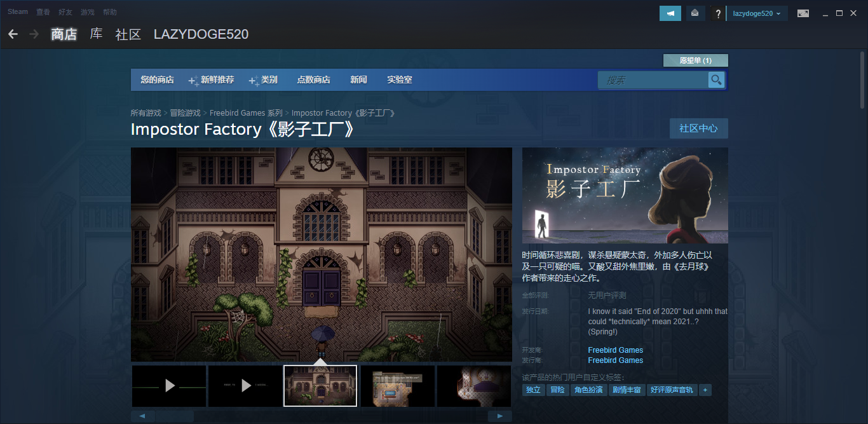This screenshot has width=868, height=424.
Task: Open the 游戏 menu
Action: pyautogui.click(x=88, y=11)
